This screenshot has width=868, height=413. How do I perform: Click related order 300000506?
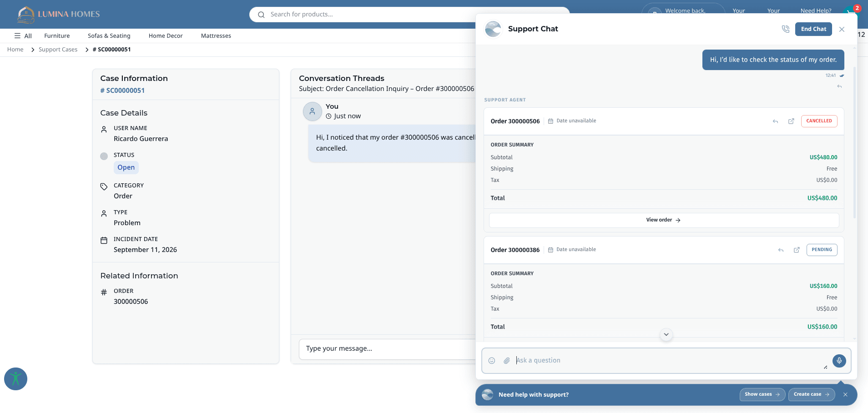(131, 302)
